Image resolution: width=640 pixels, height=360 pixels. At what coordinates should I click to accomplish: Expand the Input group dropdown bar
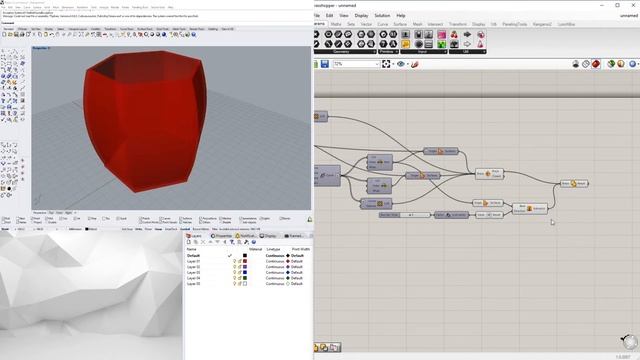pyautogui.click(x=424, y=52)
